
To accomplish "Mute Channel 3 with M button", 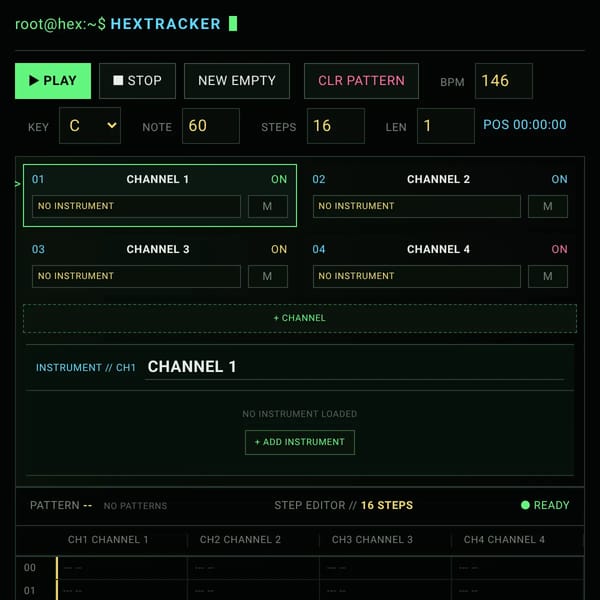I will pos(267,276).
